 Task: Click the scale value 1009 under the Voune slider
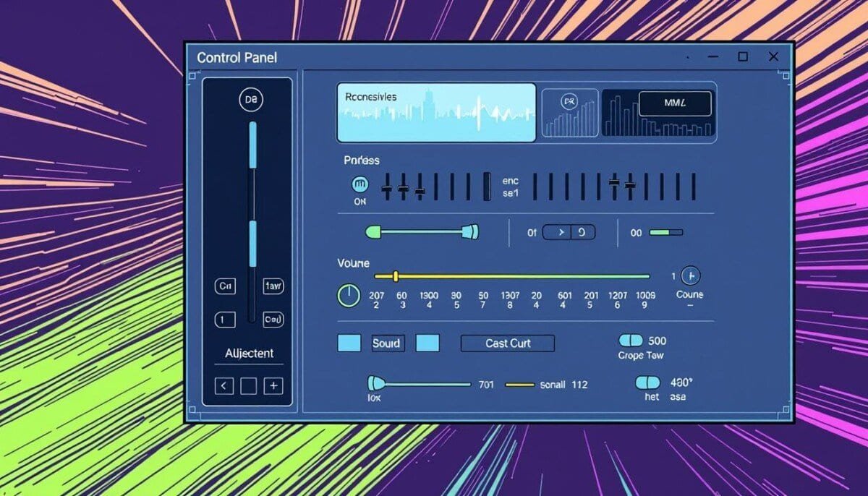point(645,296)
